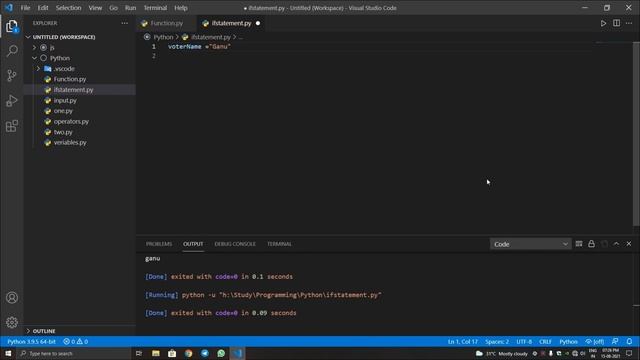Open the View menu
Image resolution: width=640 pixels, height=360 pixels.
click(x=95, y=8)
